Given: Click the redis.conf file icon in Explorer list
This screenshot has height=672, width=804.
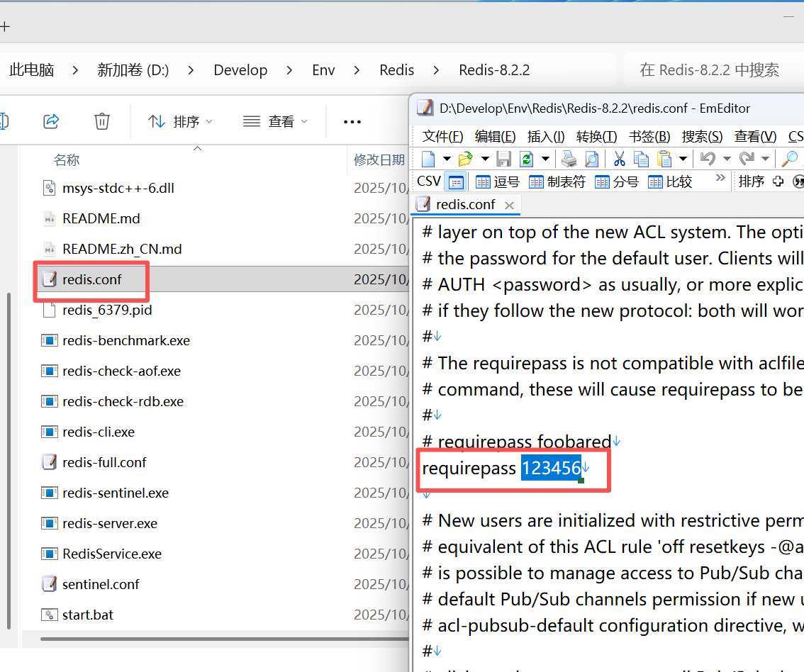Looking at the screenshot, I should [49, 279].
